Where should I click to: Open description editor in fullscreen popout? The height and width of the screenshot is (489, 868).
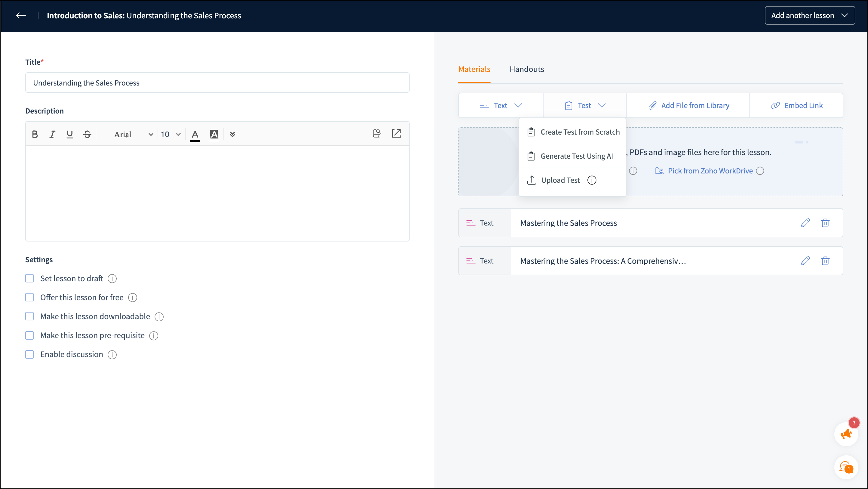pos(396,134)
